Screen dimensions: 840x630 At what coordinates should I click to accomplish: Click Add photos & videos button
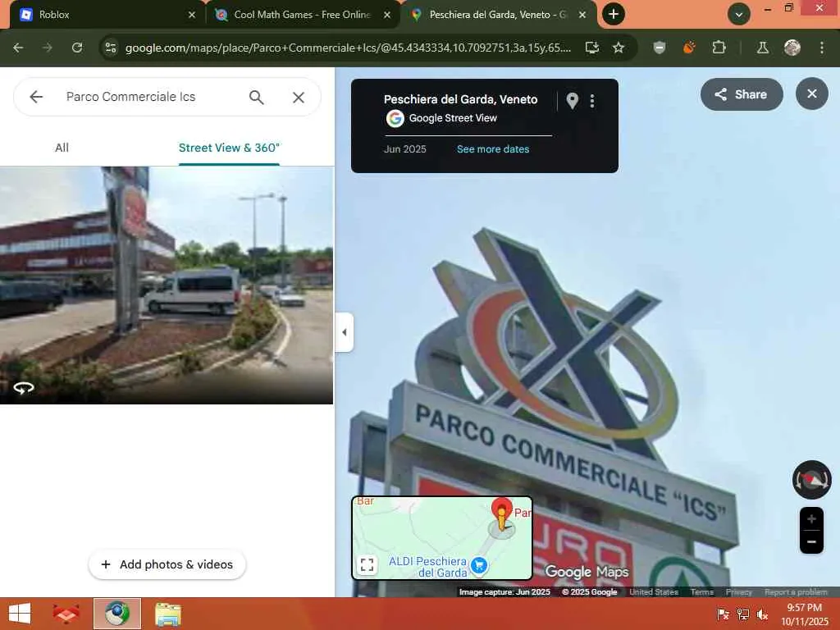coord(167,564)
